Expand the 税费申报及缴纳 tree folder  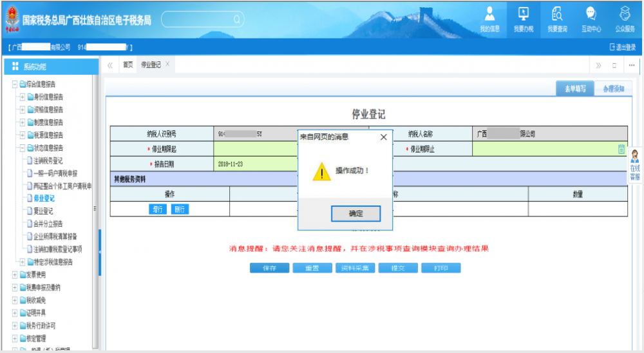(x=14, y=287)
